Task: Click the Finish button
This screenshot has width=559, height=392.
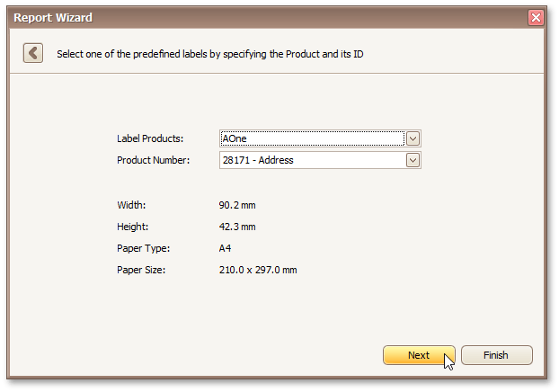Action: pos(496,355)
